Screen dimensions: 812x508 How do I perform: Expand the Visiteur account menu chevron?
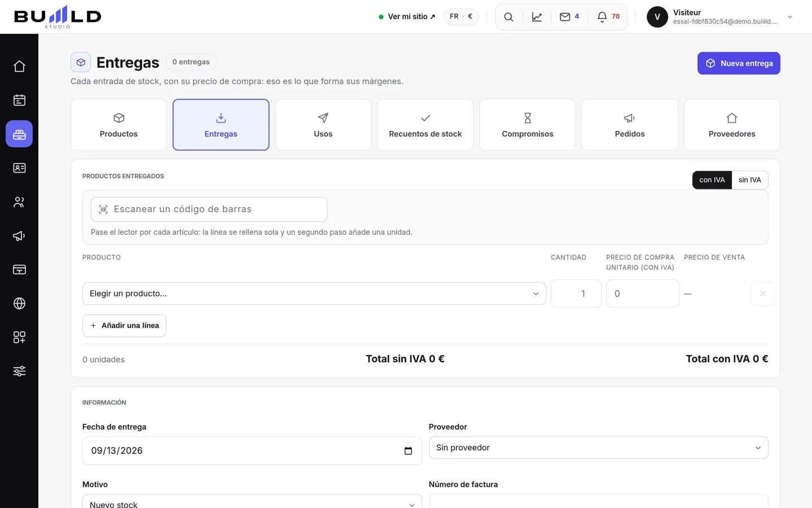click(790, 17)
